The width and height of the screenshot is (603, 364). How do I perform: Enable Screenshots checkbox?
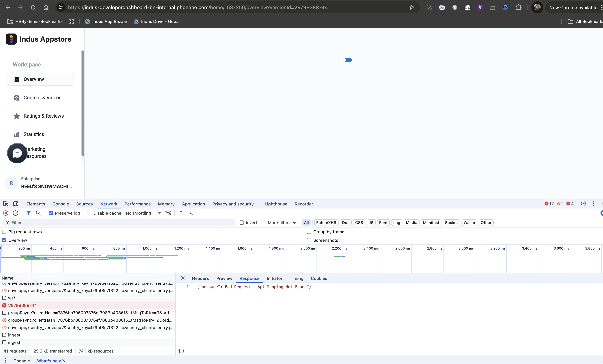click(x=309, y=240)
